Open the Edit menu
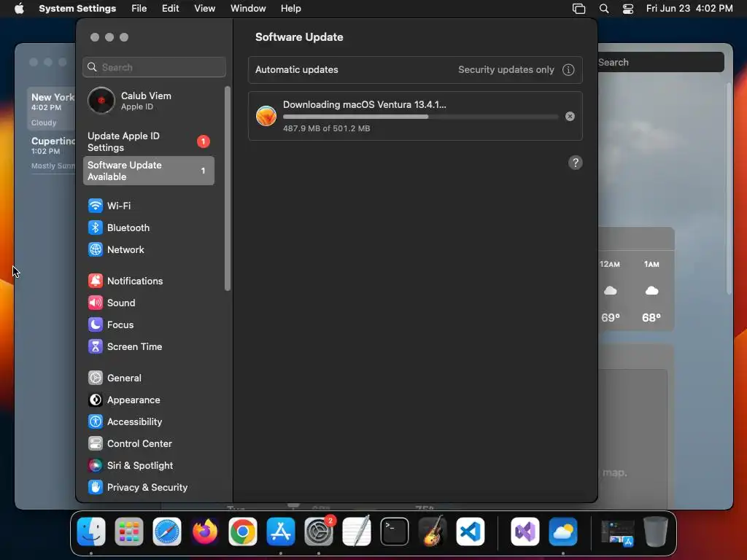The height and width of the screenshot is (560, 747). pos(171,9)
